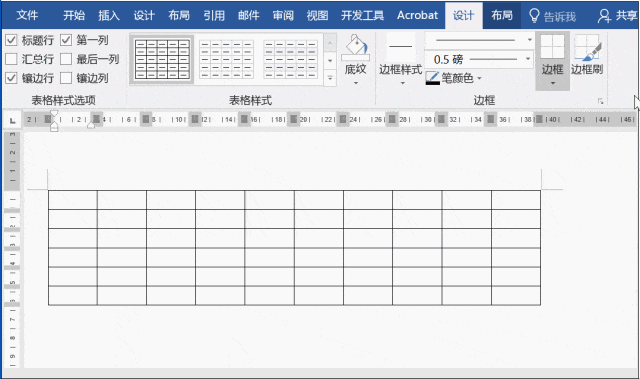640x379 pixels.
Task: Open the 0.5 磅 line weight dropdown
Action: 528,59
